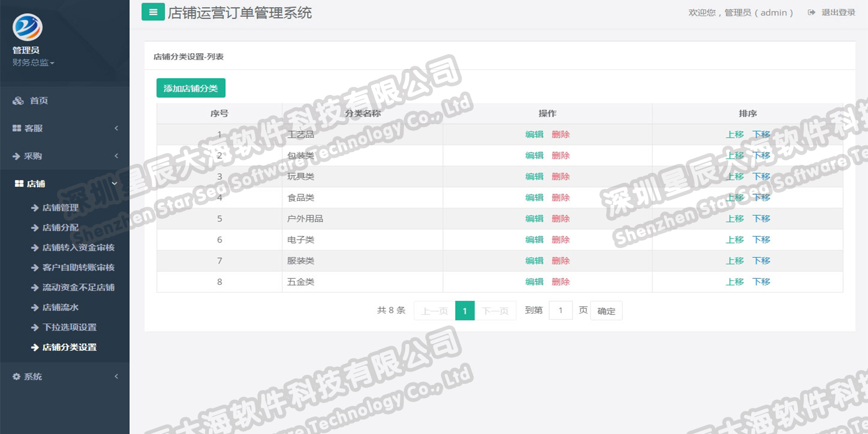Edit the 玩具类 category

click(x=534, y=176)
